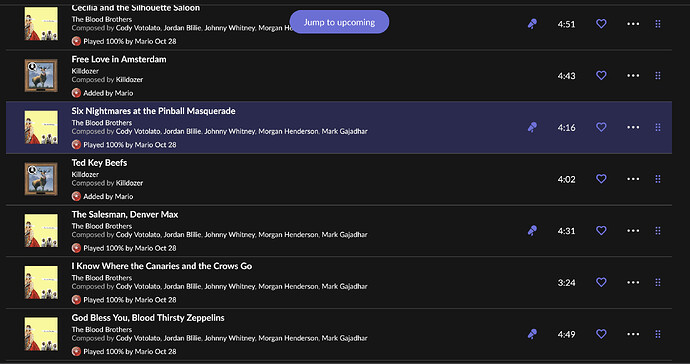This screenshot has height=364, width=690.
Task: Click the Jump to upcoming button
Action: pyautogui.click(x=339, y=22)
